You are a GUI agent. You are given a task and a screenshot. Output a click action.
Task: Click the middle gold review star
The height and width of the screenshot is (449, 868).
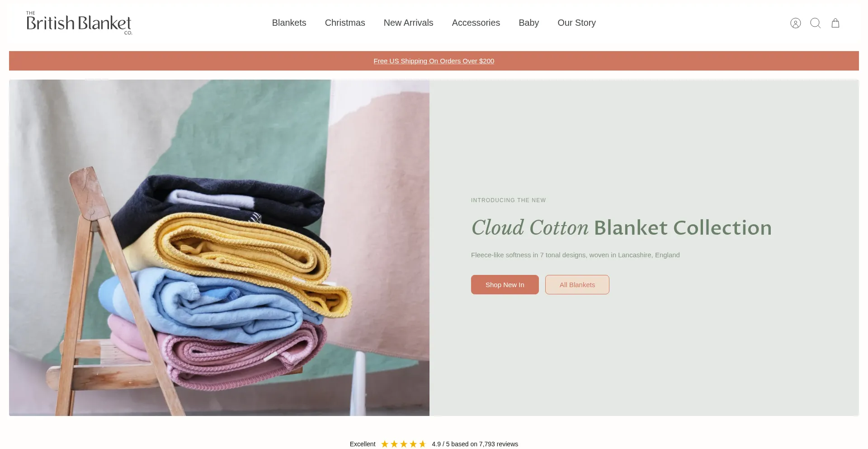pyautogui.click(x=404, y=444)
